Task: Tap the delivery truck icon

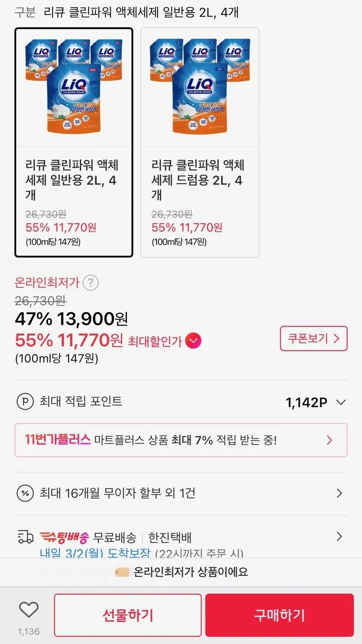Action: click(25, 537)
